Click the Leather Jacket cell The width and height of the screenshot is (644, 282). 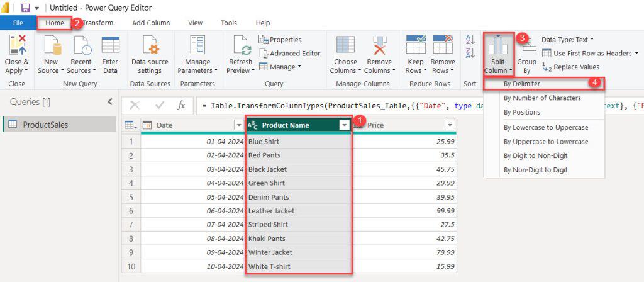click(x=299, y=210)
